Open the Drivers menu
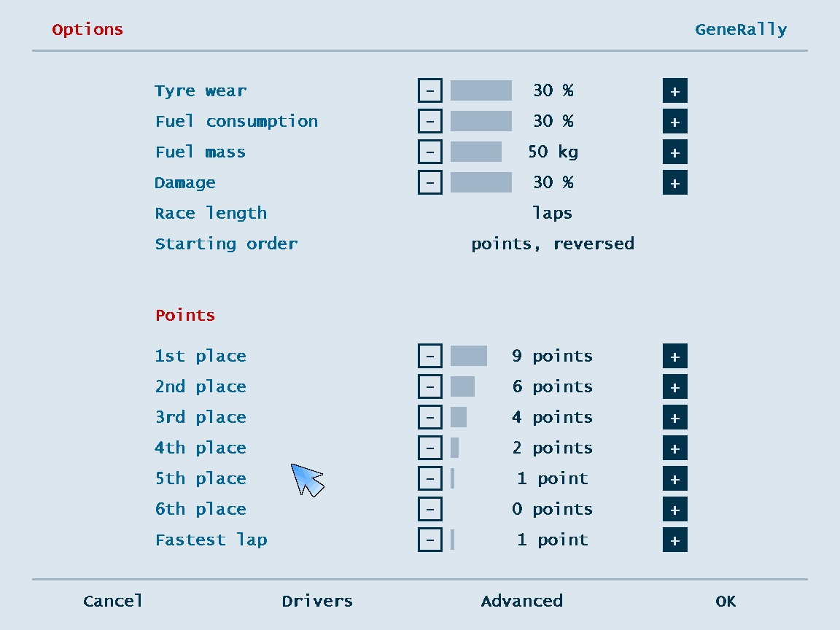Screen dimensions: 840x630 [317, 601]
